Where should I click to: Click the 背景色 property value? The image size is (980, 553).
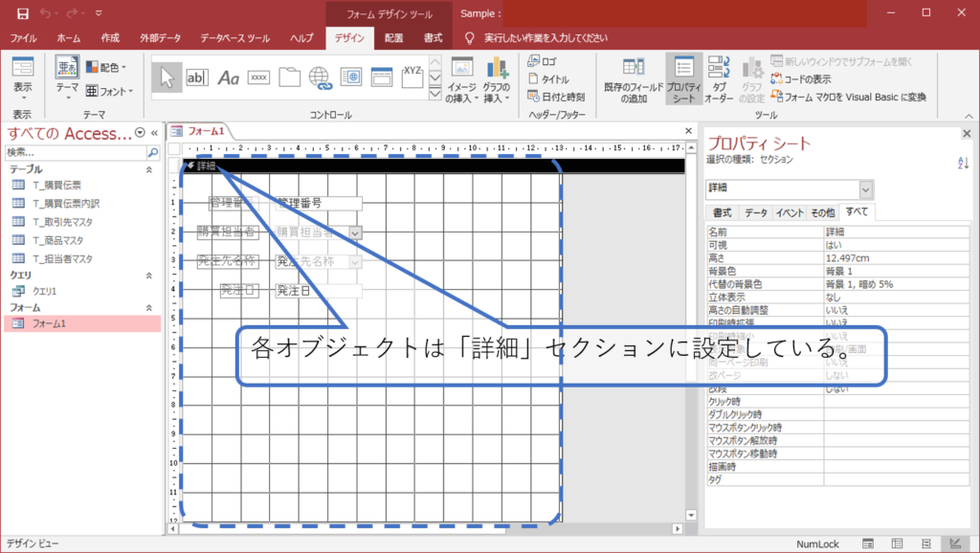[x=896, y=271]
